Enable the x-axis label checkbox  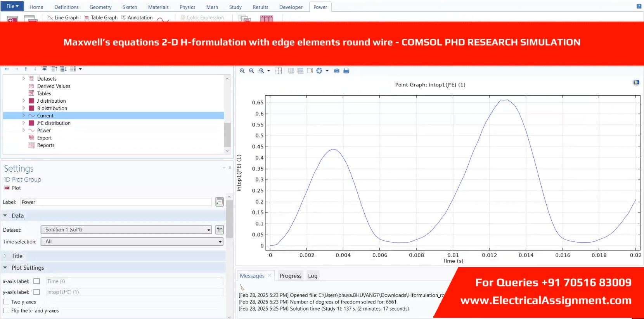click(x=36, y=281)
